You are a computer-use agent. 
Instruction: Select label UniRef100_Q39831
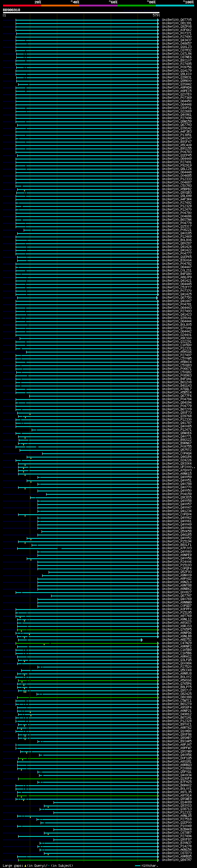pos(177,78)
